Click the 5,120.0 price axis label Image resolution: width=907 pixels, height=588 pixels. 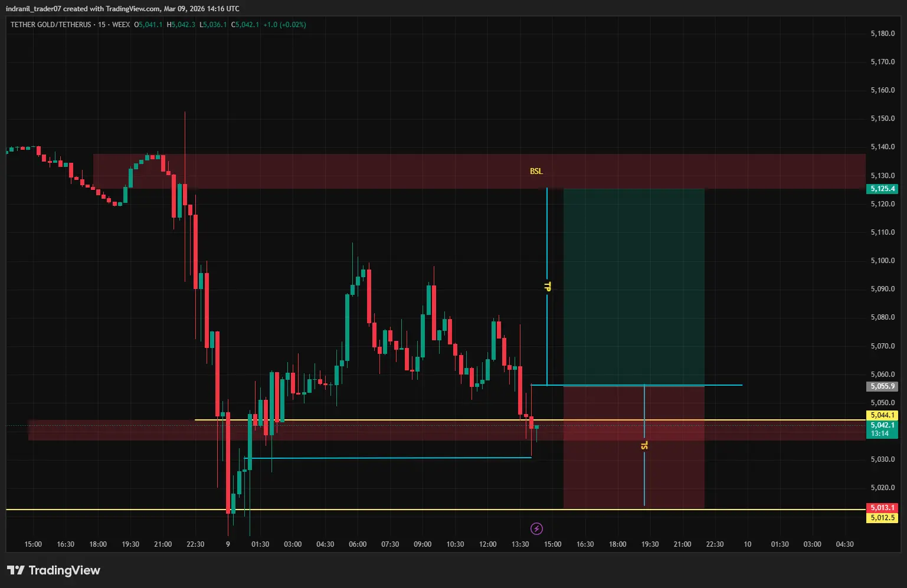882,204
